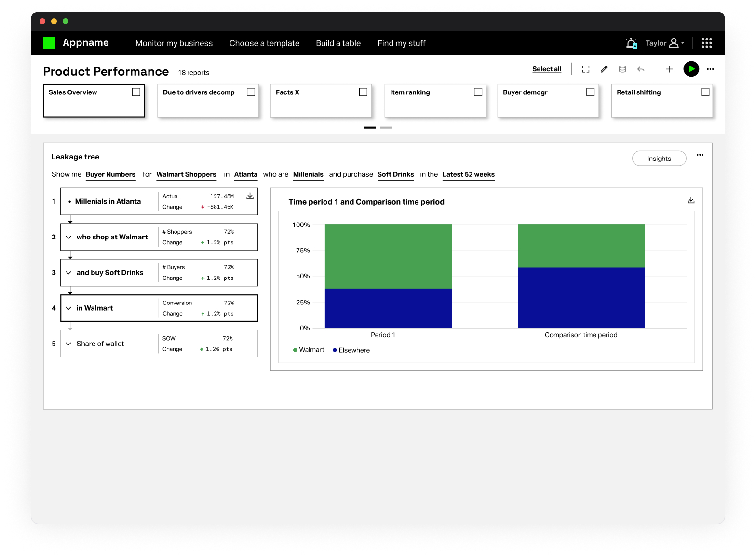The width and height of the screenshot is (756, 555).
Task: Expand the who shop at Walmart row
Action: pos(68,237)
